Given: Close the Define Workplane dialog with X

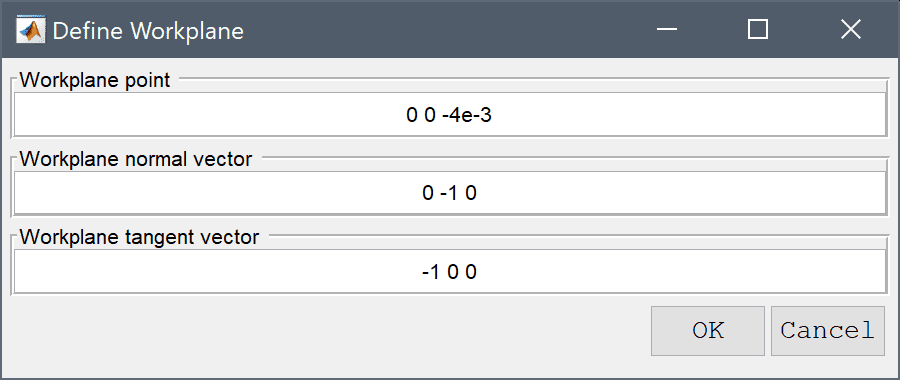Looking at the screenshot, I should tap(850, 29).
